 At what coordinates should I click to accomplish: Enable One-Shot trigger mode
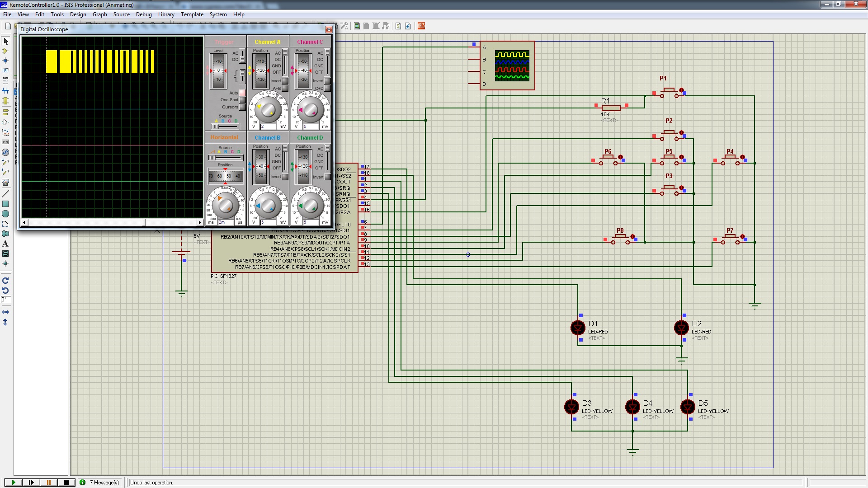(x=242, y=100)
